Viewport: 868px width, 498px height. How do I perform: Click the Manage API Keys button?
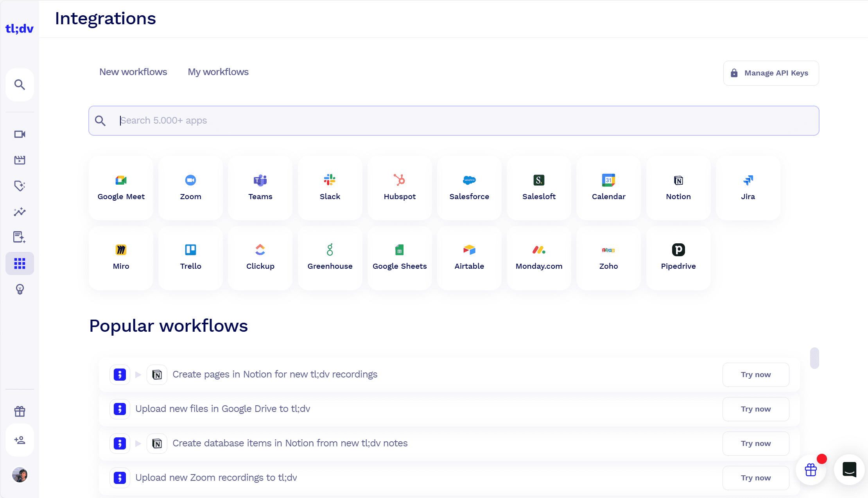[x=771, y=73]
